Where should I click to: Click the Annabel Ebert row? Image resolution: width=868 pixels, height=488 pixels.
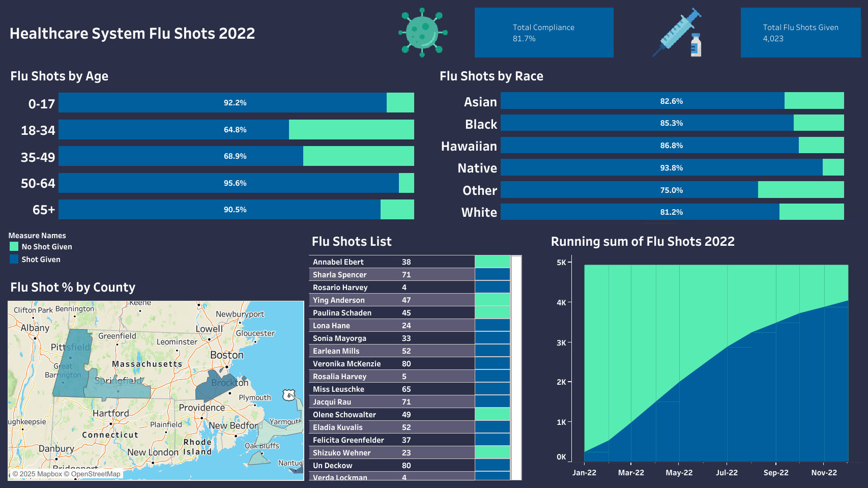(409, 262)
